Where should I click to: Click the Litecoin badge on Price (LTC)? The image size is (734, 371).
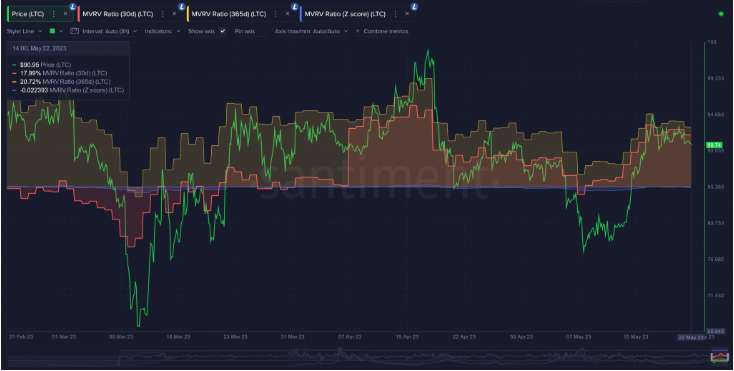click(73, 7)
